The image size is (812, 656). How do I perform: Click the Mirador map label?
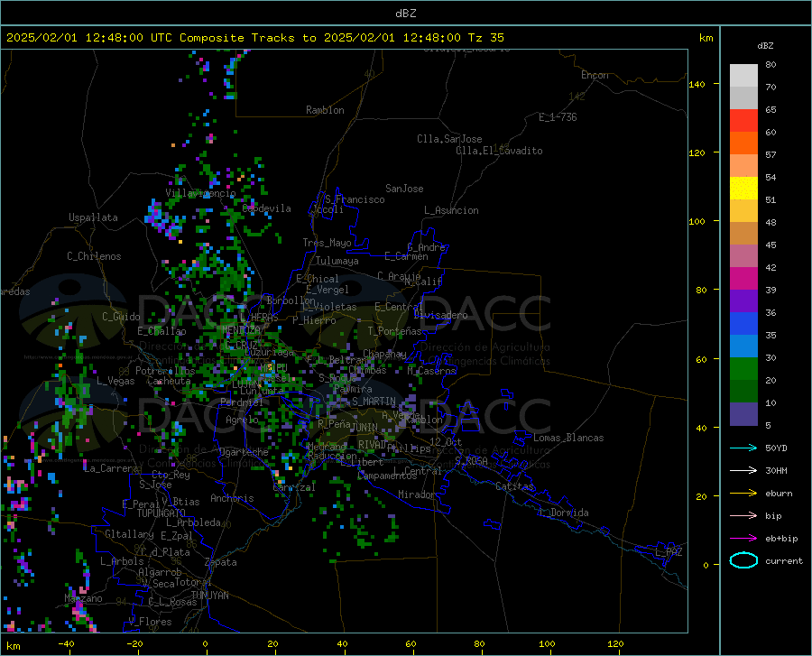(x=416, y=494)
